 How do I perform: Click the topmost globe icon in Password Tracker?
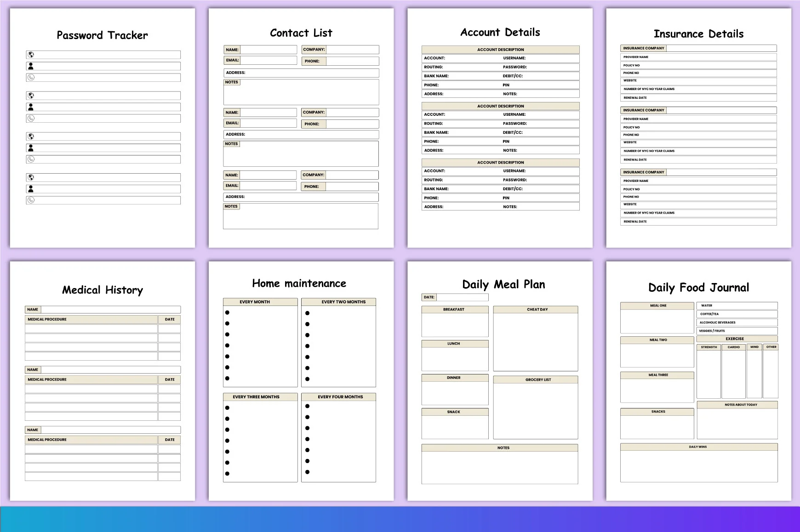(31, 55)
